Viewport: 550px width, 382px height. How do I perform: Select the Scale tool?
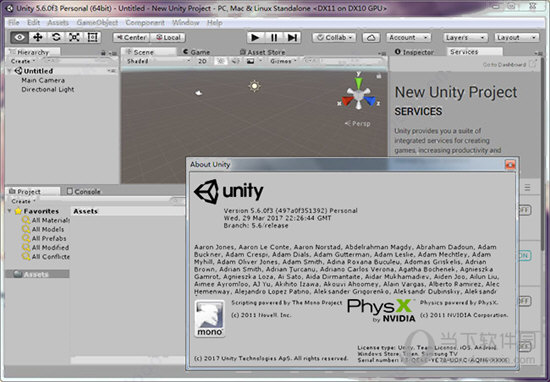click(x=74, y=37)
